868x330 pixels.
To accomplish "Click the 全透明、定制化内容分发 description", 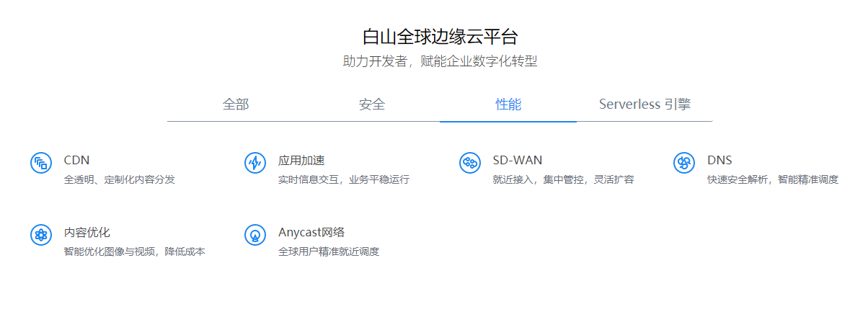I will click(x=120, y=179).
